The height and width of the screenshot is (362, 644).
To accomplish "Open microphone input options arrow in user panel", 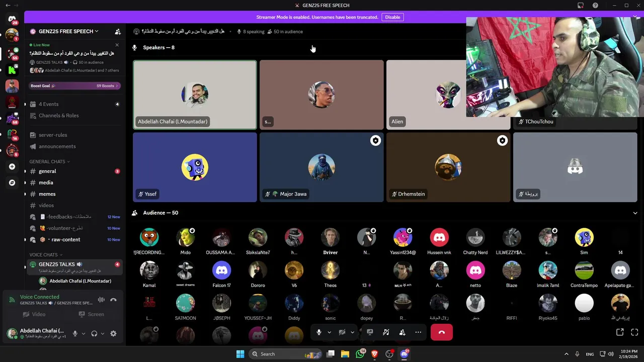I will click(84, 333).
